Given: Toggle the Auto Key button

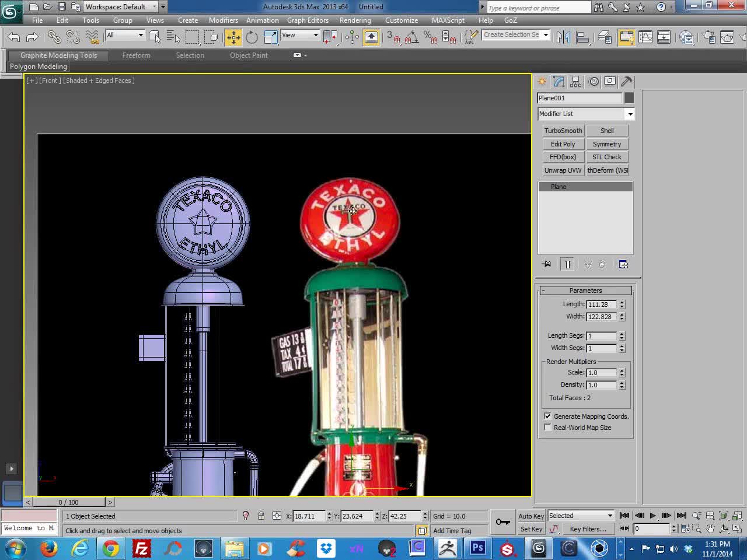Looking at the screenshot, I should click(x=531, y=516).
